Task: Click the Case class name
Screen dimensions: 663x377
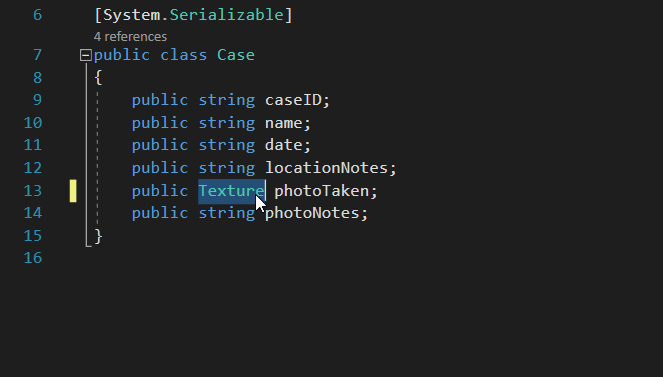Action: pos(236,55)
